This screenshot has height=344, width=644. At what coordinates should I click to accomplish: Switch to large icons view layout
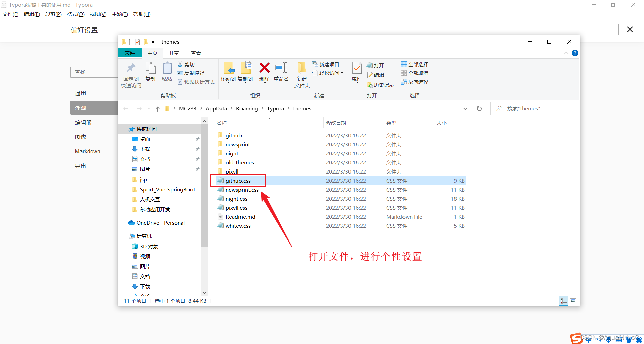coord(573,301)
